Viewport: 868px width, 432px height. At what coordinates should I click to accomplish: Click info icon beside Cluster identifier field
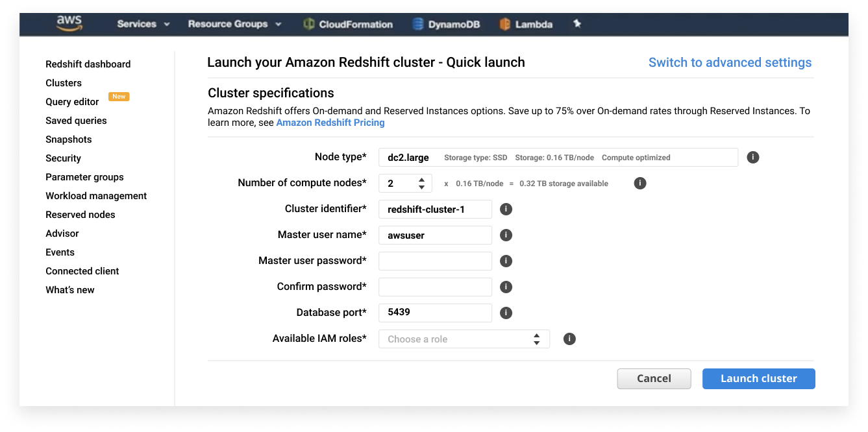click(506, 210)
